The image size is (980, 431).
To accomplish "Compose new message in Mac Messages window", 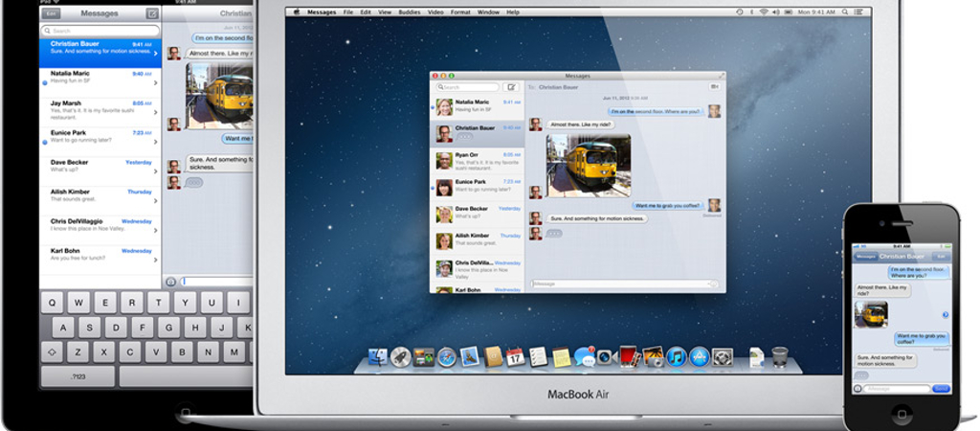I will pos(511,87).
